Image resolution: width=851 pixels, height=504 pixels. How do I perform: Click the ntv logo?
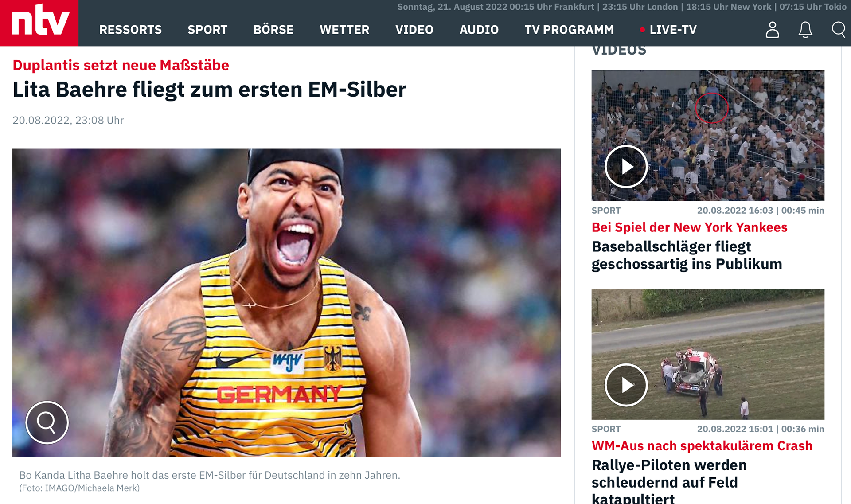coord(39,23)
